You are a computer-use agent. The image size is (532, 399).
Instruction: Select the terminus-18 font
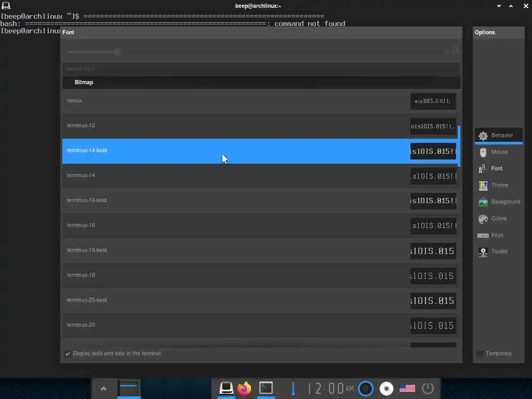point(260,275)
